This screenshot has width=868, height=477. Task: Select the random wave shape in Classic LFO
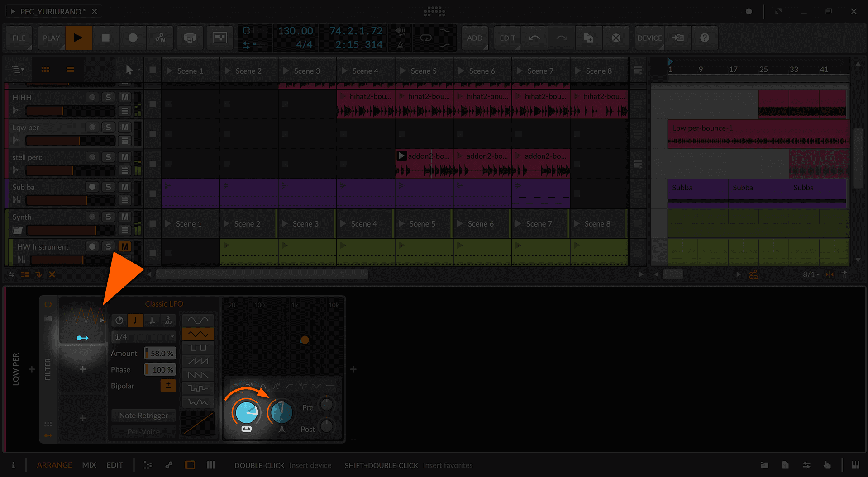pyautogui.click(x=198, y=401)
